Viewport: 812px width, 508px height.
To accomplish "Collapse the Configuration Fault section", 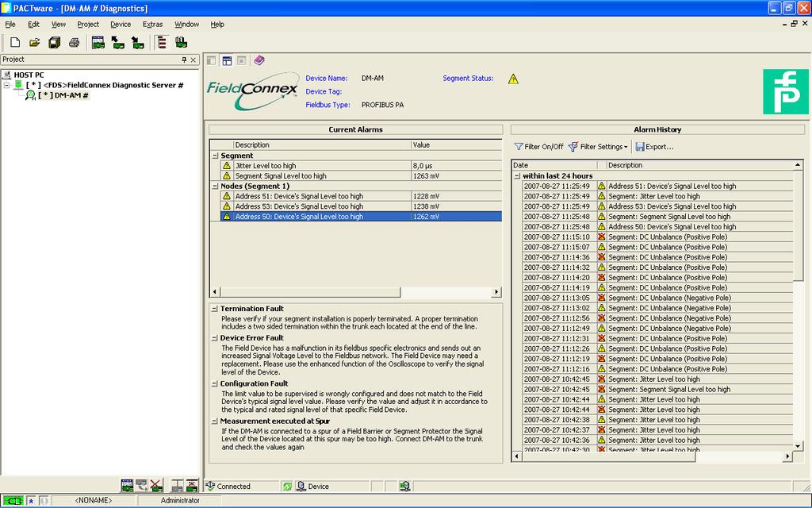I will pyautogui.click(x=214, y=383).
